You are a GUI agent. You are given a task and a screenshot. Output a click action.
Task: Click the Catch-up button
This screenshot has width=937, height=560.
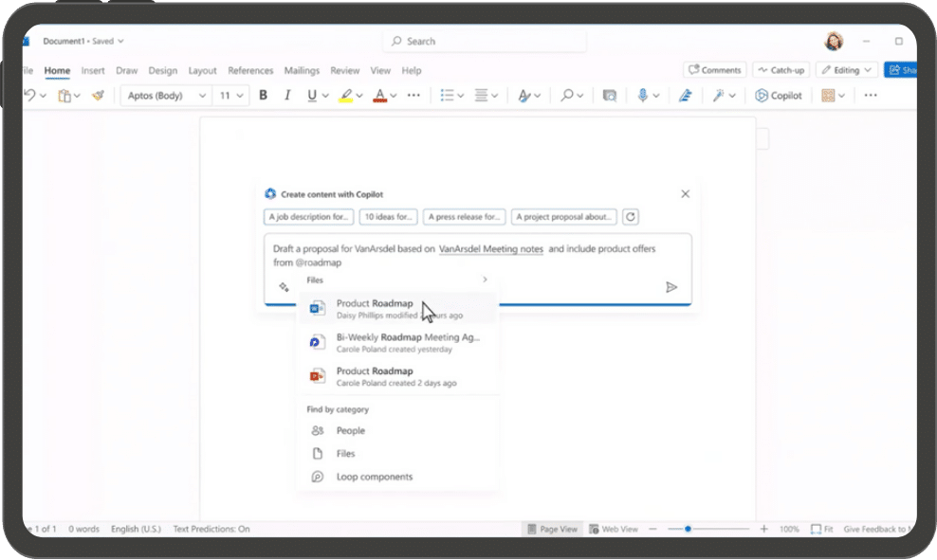tap(781, 70)
